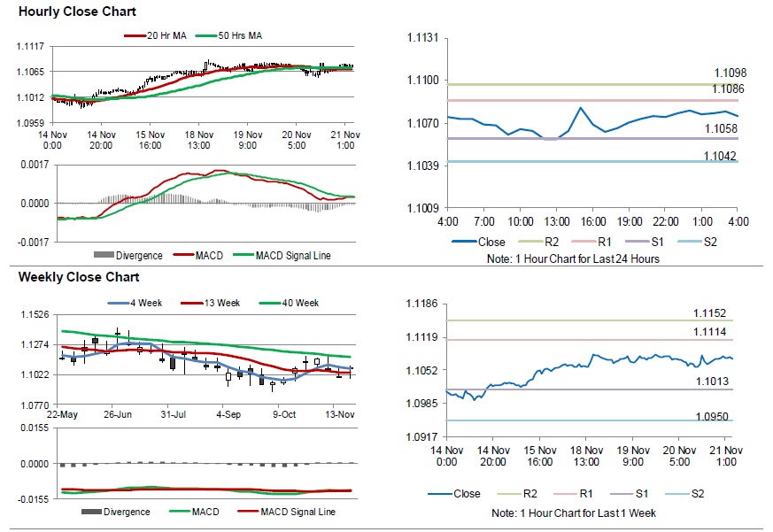Click the R1 value label 1.1086
Image resolution: width=773 pixels, height=532 pixels.
(728, 89)
